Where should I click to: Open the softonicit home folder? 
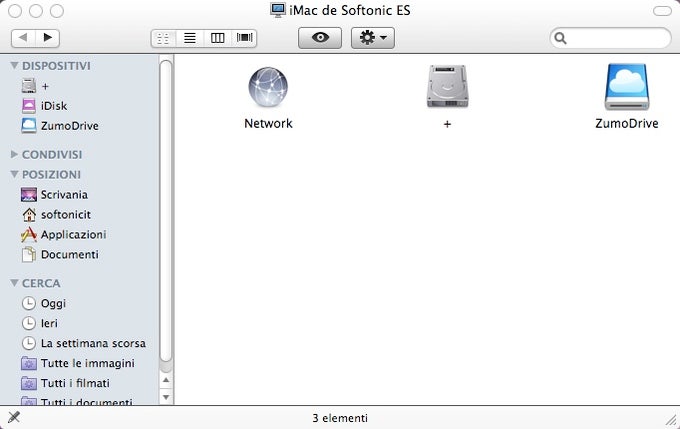click(56, 214)
